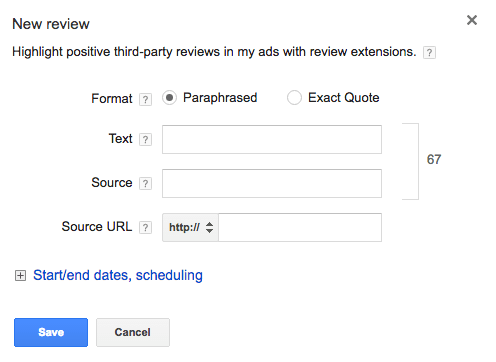496x362 pixels.
Task: Open help icon beside review extensions description
Action: pos(429,53)
